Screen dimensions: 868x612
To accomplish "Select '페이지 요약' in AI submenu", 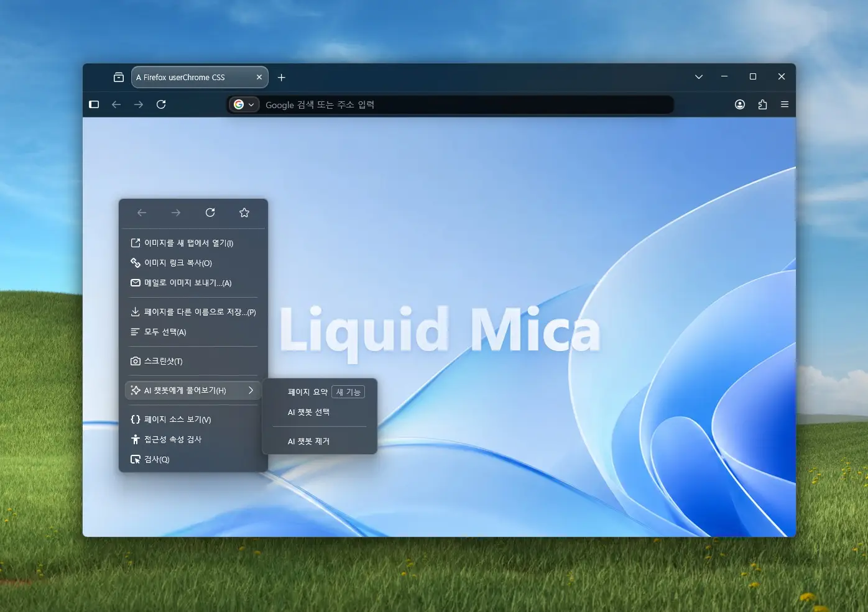I will click(320, 392).
